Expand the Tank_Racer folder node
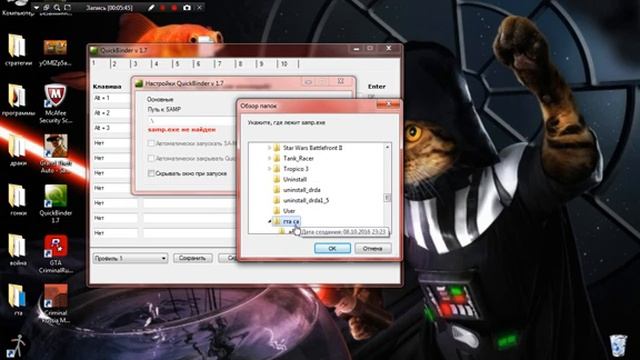The image size is (640, 360). tap(269, 158)
